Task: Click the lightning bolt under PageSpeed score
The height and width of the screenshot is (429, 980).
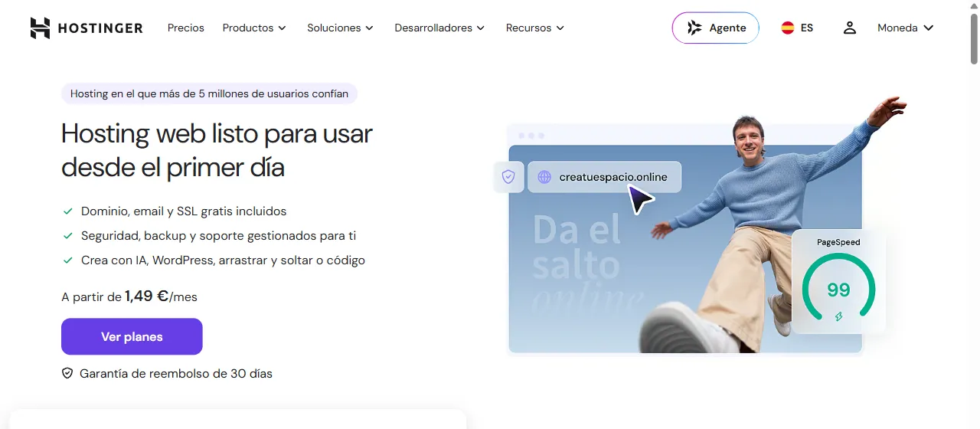Action: point(838,316)
